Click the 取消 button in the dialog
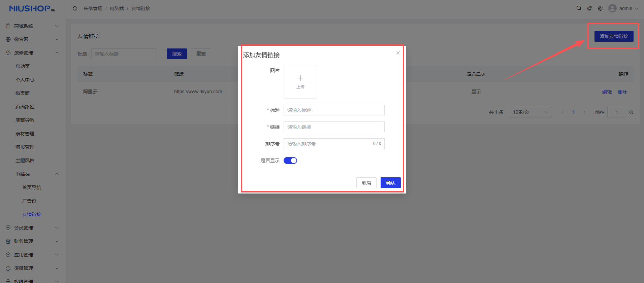 pos(366,183)
